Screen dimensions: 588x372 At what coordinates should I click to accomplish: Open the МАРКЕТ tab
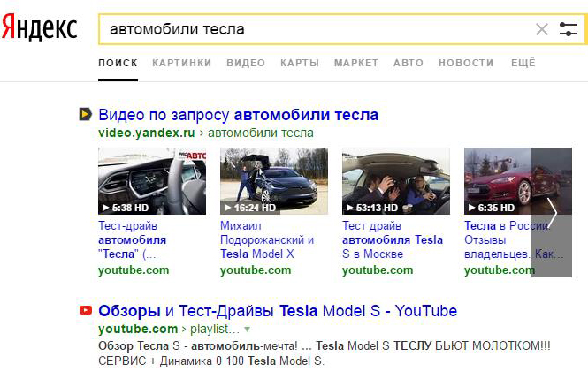pyautogui.click(x=356, y=63)
